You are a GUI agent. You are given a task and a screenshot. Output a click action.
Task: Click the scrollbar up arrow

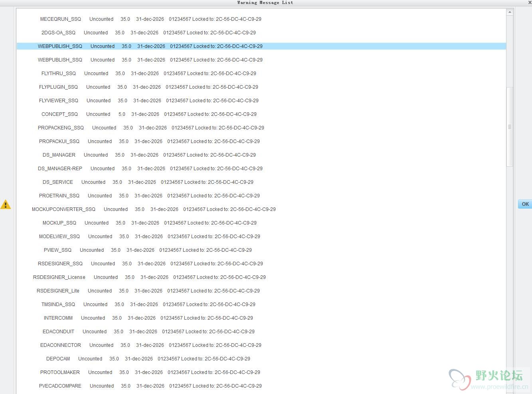[510, 12]
